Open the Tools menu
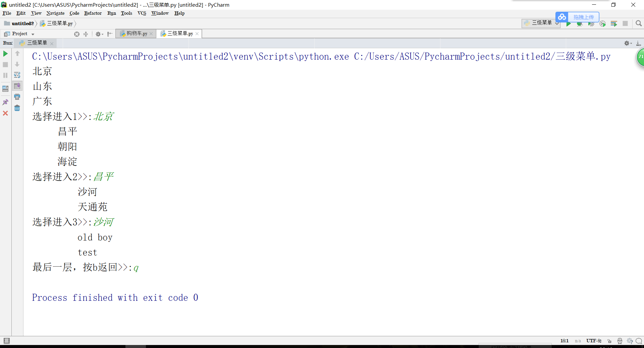 point(126,13)
